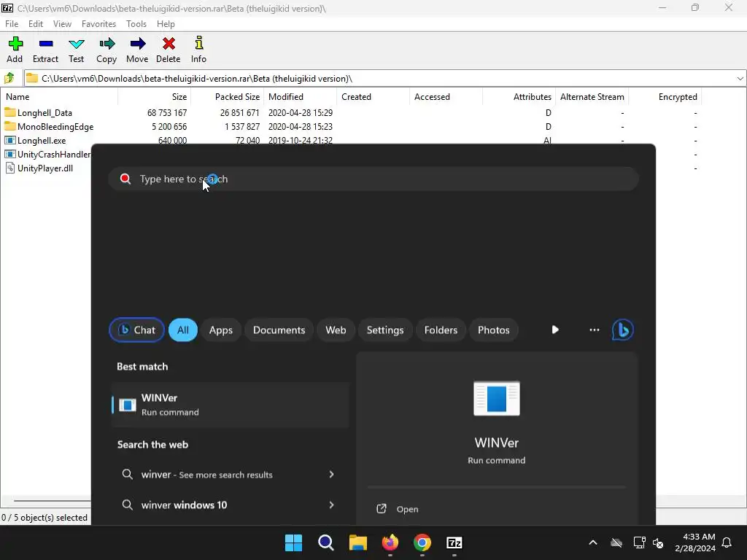Open the WINVer run command
This screenshot has width=747, height=560.
(x=407, y=509)
